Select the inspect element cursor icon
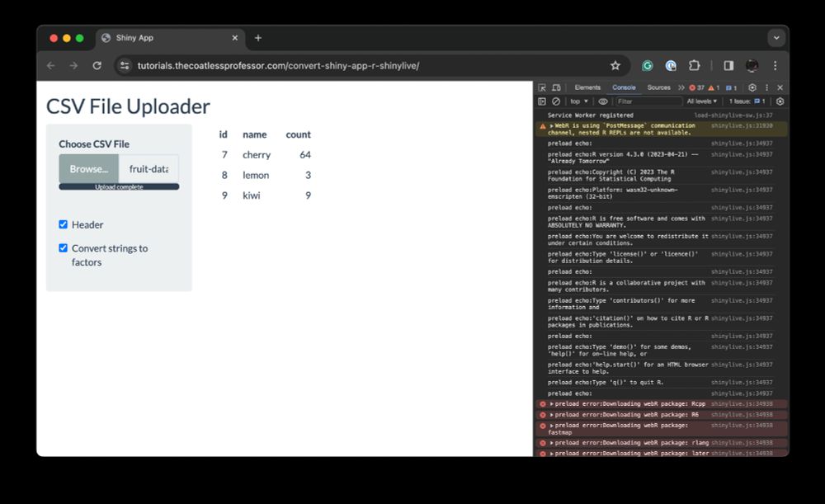 543,87
